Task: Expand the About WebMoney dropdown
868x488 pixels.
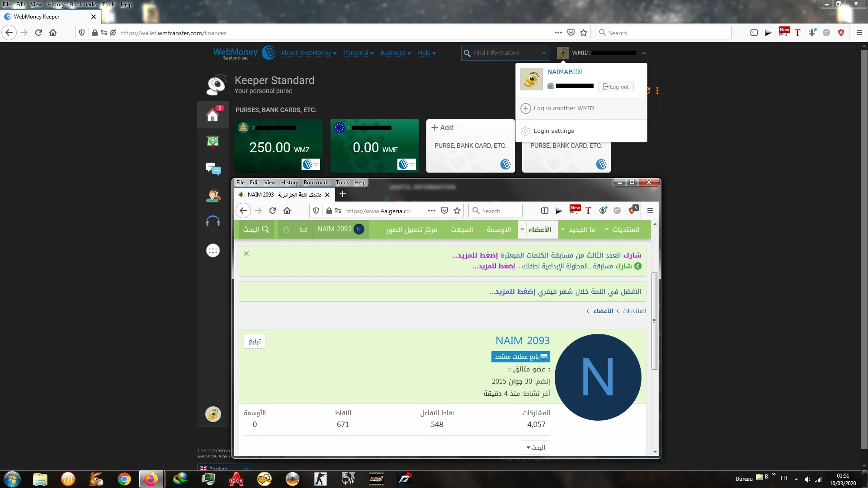Action: point(308,53)
